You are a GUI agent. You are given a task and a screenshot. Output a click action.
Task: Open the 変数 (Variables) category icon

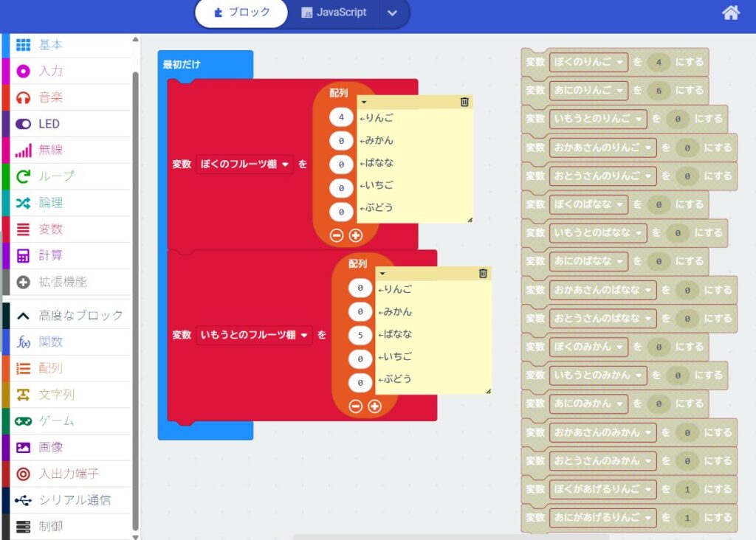23,229
